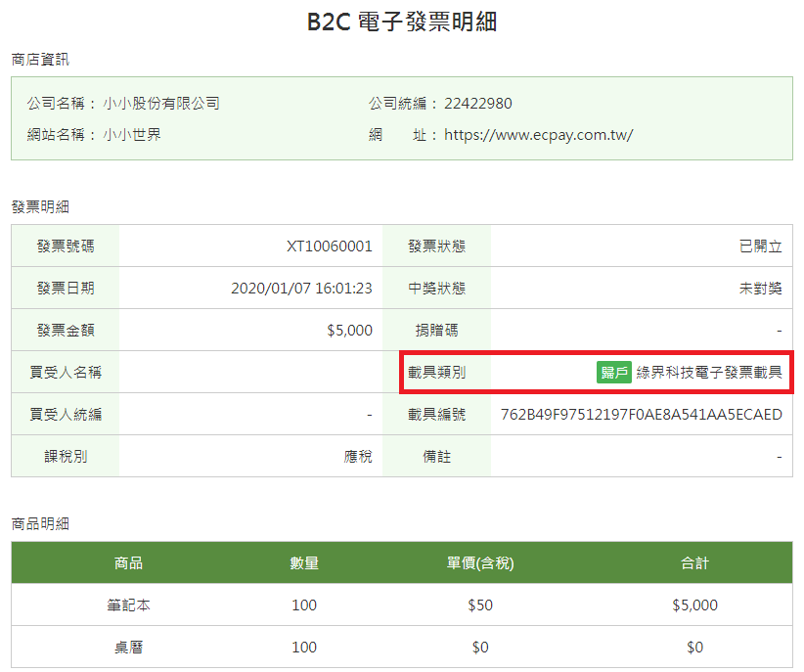
Task: Click the 單價(含稅) column header
Action: tap(480, 563)
